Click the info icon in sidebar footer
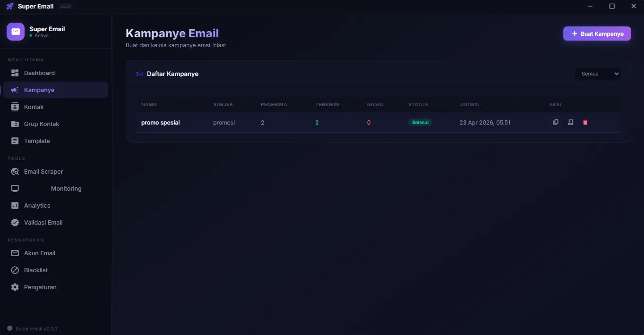Image resolution: width=644 pixels, height=335 pixels. pos(10,328)
